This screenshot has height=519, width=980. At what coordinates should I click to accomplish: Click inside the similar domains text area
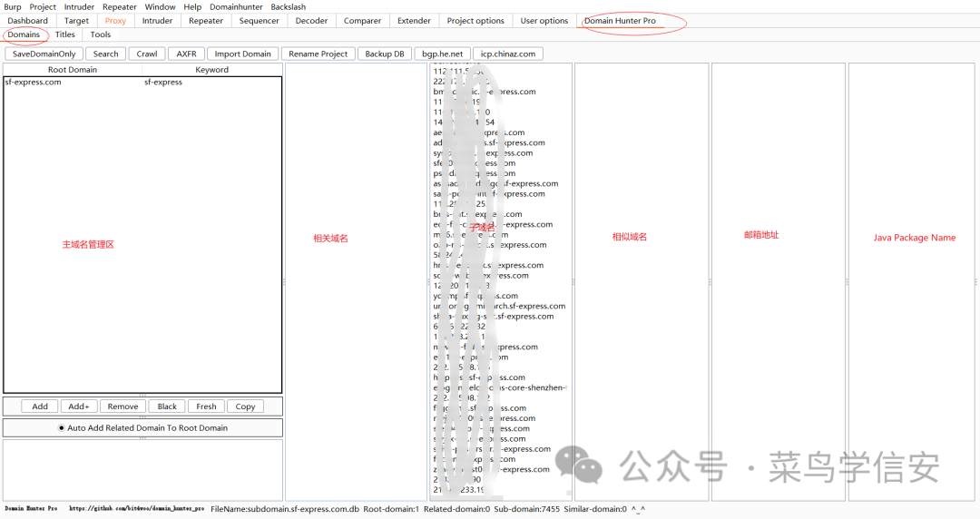(x=642, y=281)
